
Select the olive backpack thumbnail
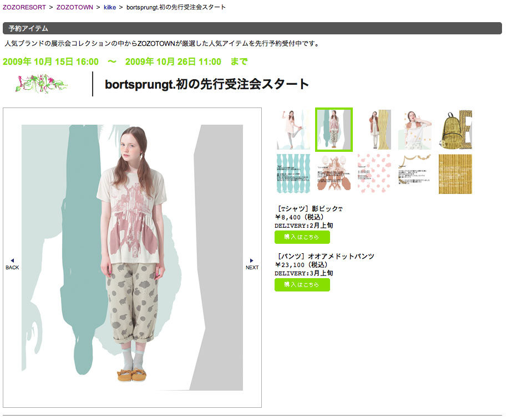tap(455, 130)
